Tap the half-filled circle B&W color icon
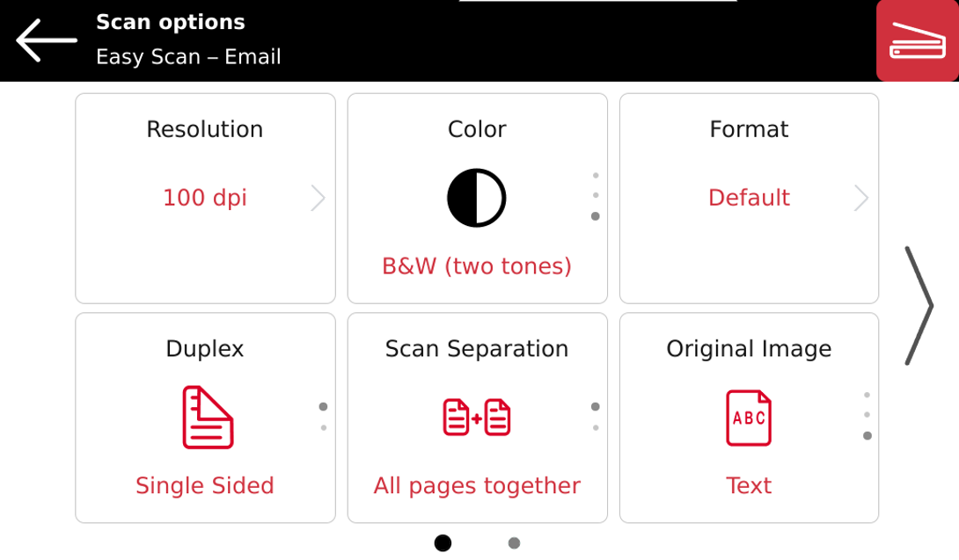 (477, 198)
